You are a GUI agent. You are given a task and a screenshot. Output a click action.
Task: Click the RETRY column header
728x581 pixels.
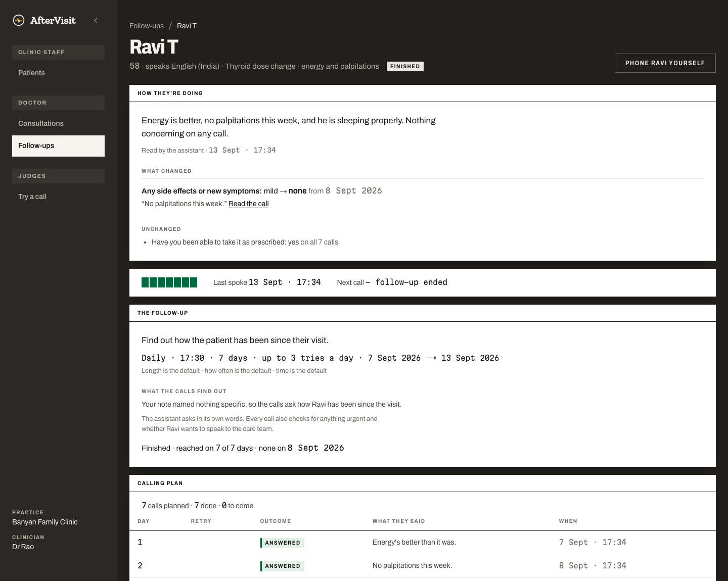click(201, 521)
